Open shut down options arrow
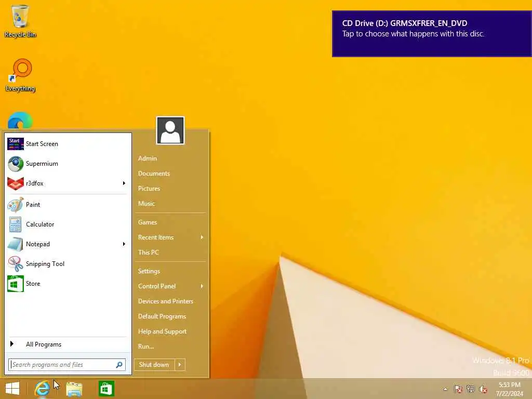Screen dimensions: 532x399 pos(180,365)
